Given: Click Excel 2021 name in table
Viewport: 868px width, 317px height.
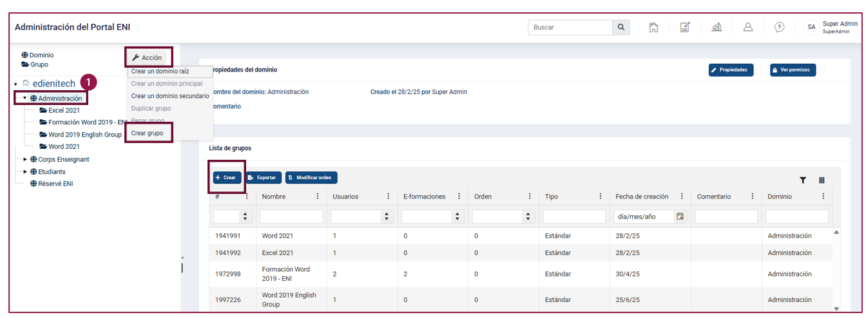Looking at the screenshot, I should click(278, 253).
